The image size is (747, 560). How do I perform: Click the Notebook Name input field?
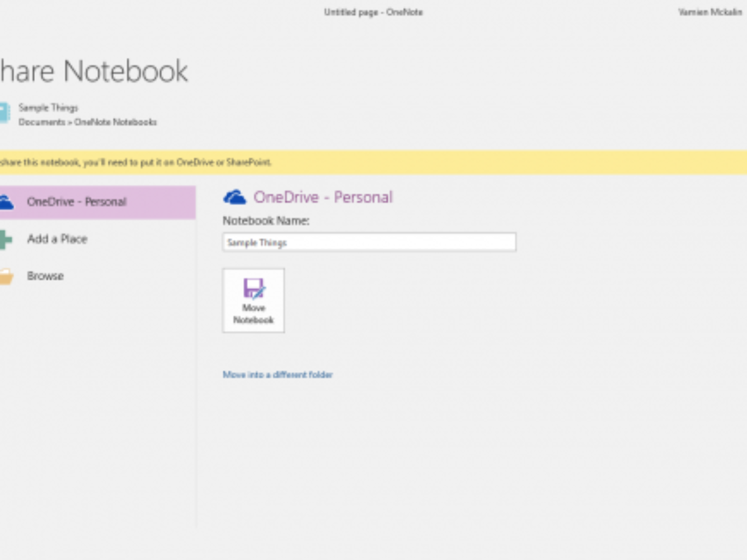[x=369, y=242]
